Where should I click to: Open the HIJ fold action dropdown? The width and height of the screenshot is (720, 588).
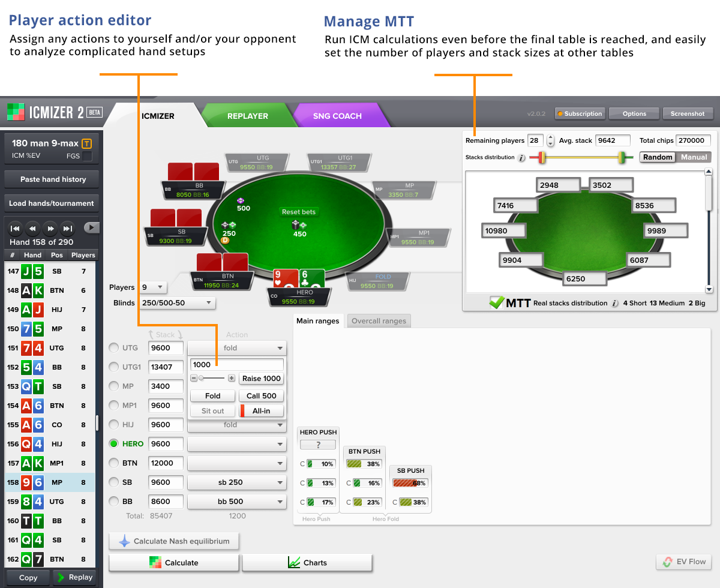237,425
